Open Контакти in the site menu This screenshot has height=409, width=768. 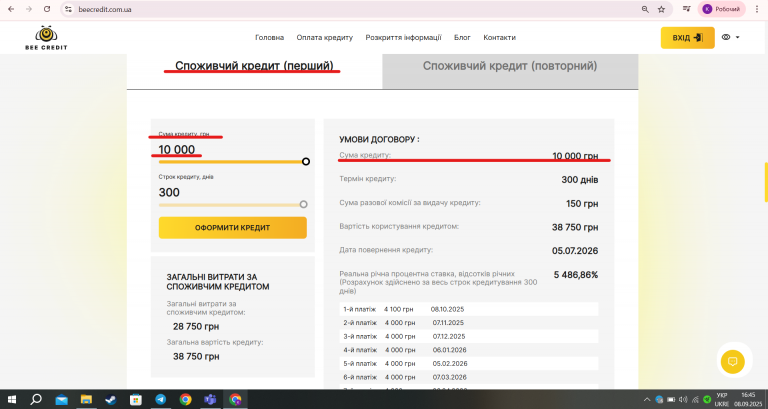(x=499, y=37)
